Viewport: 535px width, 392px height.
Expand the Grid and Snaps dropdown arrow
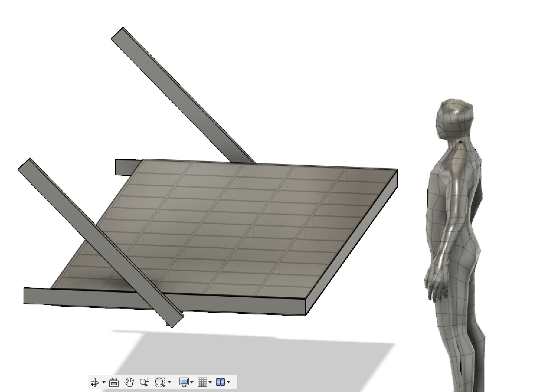click(x=210, y=383)
